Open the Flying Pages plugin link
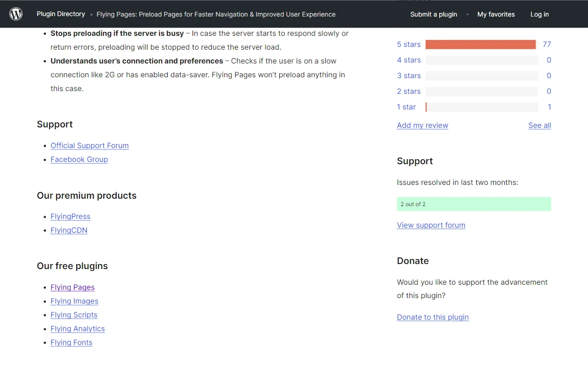Viewport: 588px width, 368px height. click(73, 287)
